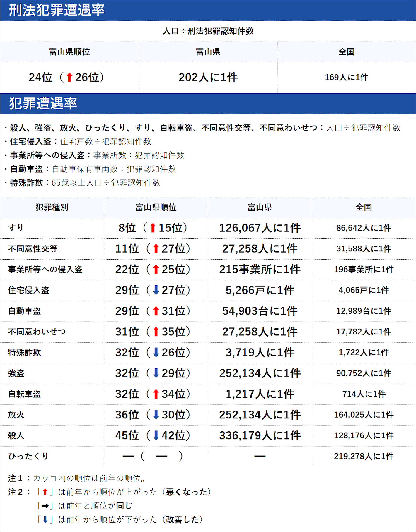Click the 12,989台に1件 value
The height and width of the screenshot is (532, 416).
coord(364,311)
